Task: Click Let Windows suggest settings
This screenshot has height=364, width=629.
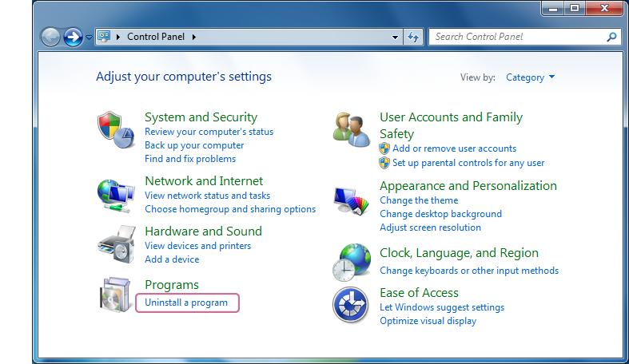Action: pos(442,307)
